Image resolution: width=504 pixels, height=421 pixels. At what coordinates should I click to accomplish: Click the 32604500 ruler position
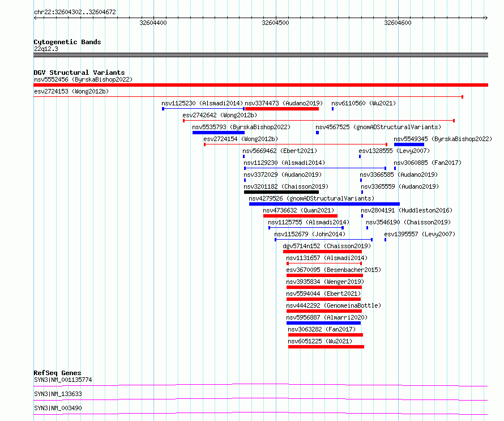click(x=275, y=23)
